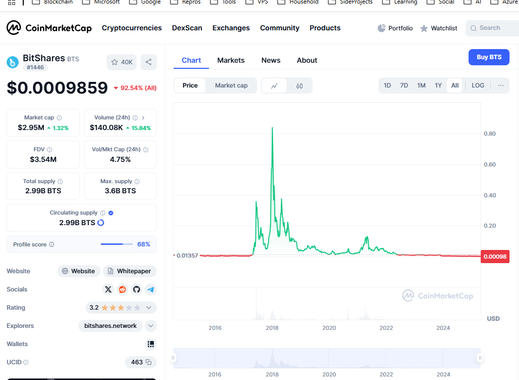Open the Wallets list icon
Viewport: 519px width, 380px height.
coord(151,344)
